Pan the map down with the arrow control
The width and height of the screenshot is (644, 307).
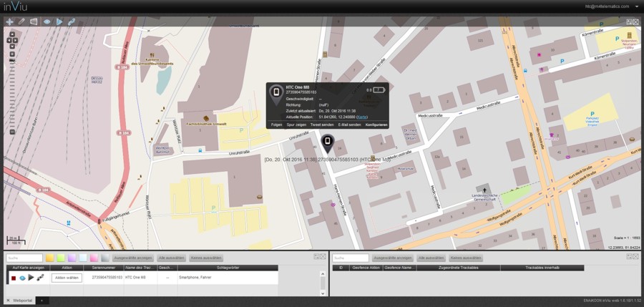[x=12, y=46]
